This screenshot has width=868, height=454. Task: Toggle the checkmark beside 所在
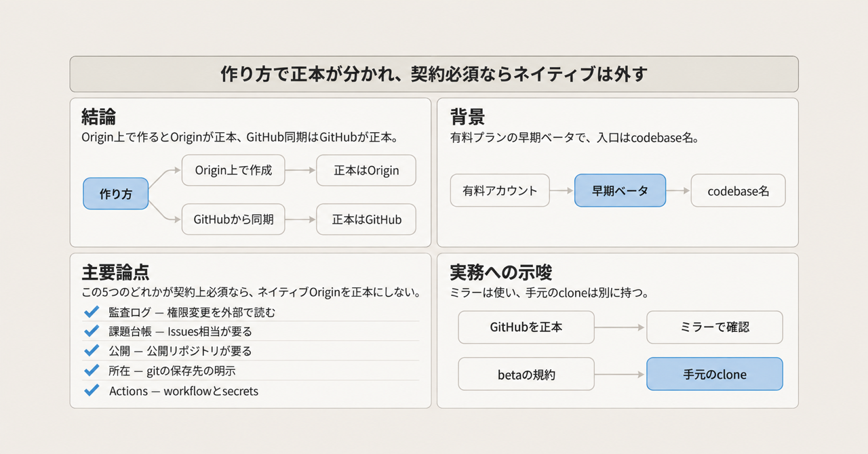tap(91, 370)
